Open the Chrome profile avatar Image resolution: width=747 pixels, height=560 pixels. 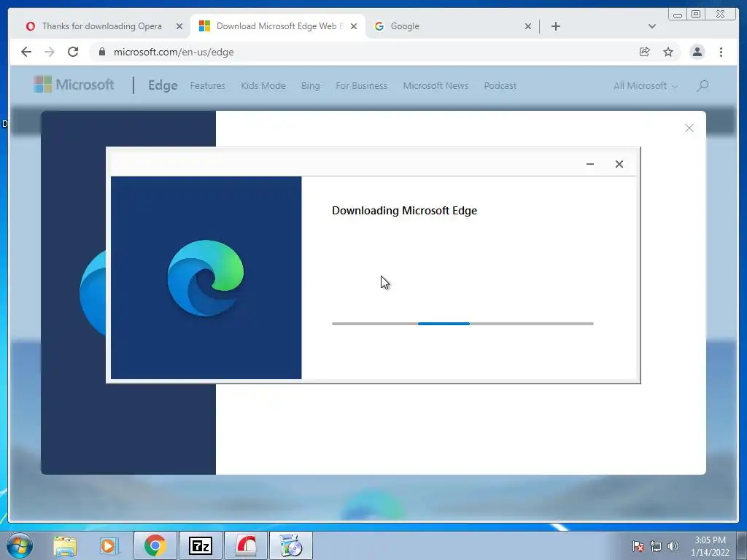click(697, 52)
